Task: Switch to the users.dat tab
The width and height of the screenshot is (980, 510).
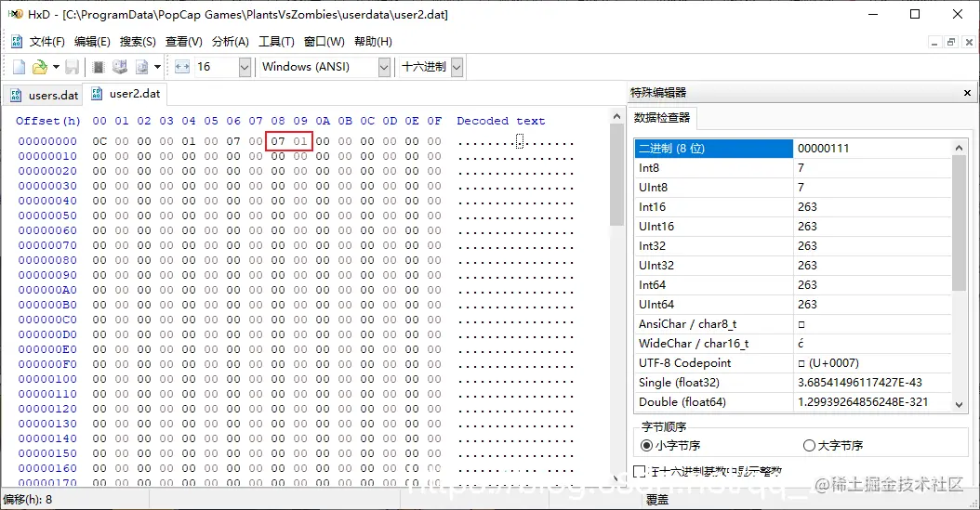Action: pyautogui.click(x=44, y=96)
